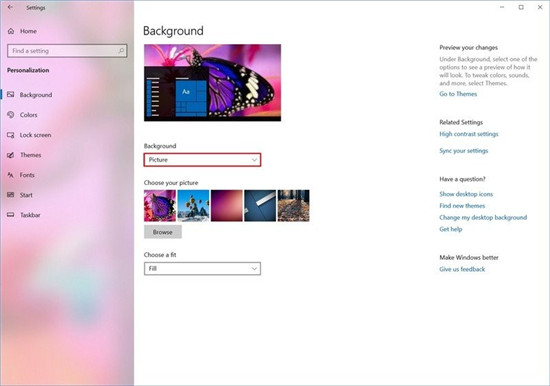
Task: Click the Fonts icon in sidebar
Action: [x=11, y=175]
